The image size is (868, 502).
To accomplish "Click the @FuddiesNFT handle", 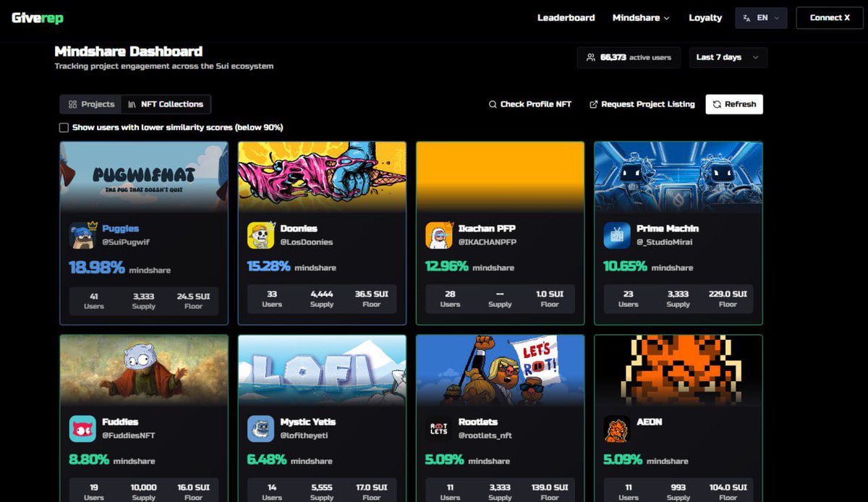I will click(129, 435).
